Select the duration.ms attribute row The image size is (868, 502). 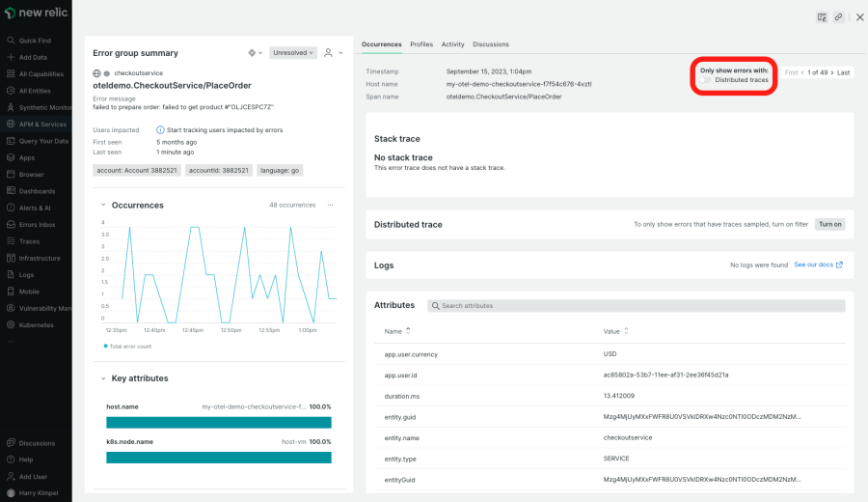[610, 396]
